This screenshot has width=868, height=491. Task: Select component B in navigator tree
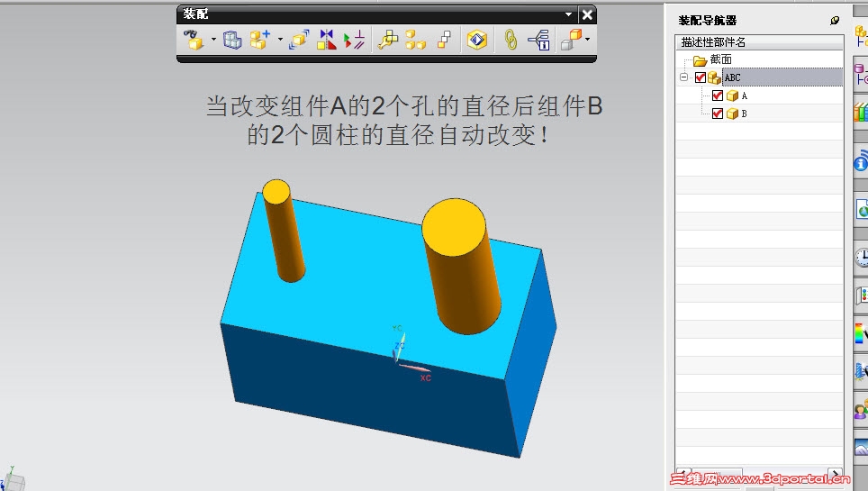[x=744, y=114]
